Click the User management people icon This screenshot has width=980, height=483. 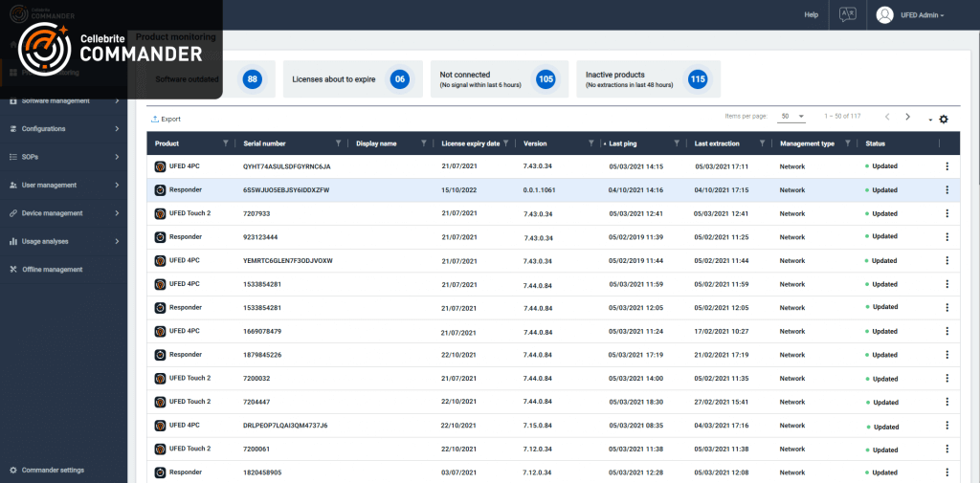pyautogui.click(x=13, y=185)
